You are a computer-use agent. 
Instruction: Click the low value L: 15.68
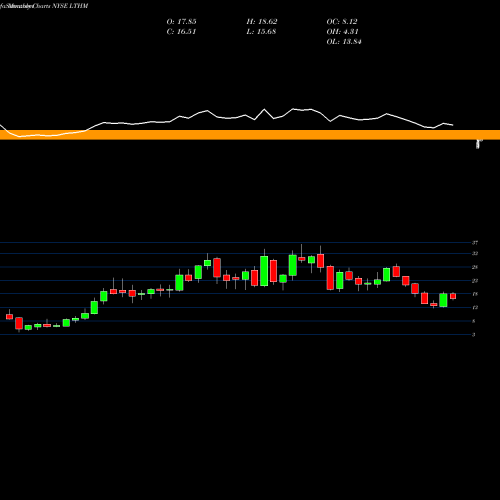(261, 32)
